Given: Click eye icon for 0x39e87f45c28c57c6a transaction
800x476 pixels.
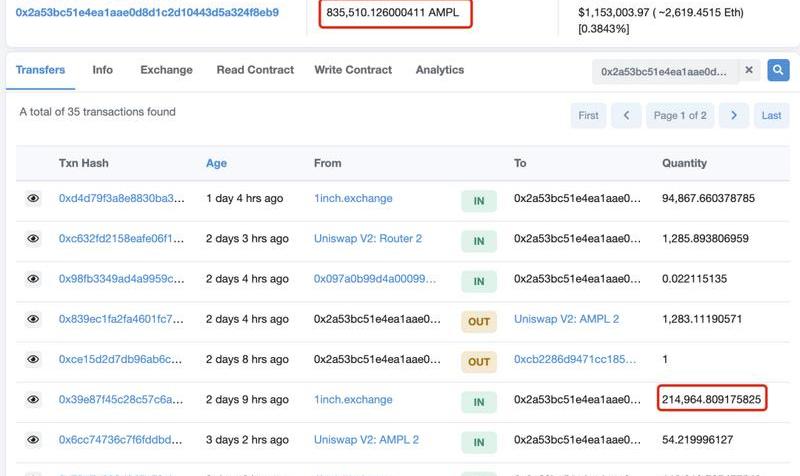Looking at the screenshot, I should (x=33, y=400).
